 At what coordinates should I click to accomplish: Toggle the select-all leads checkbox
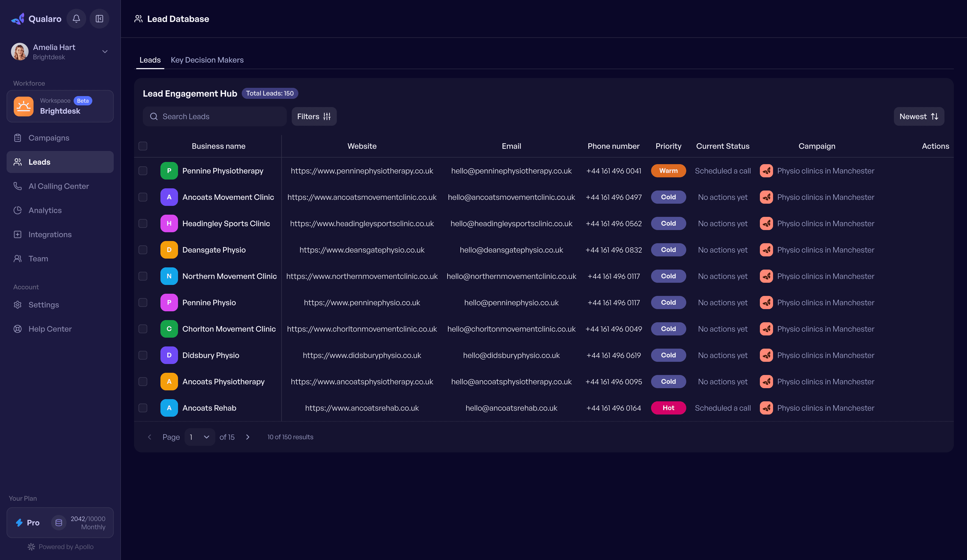143,146
